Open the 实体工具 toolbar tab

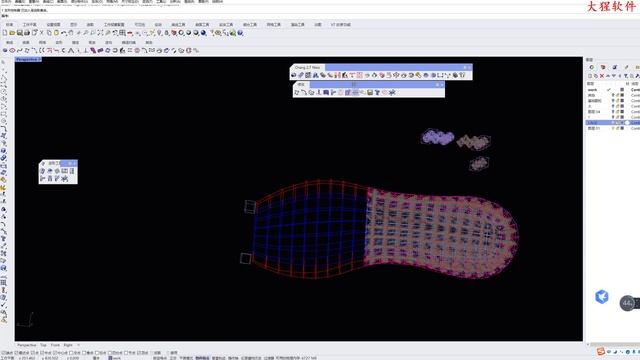(226, 25)
